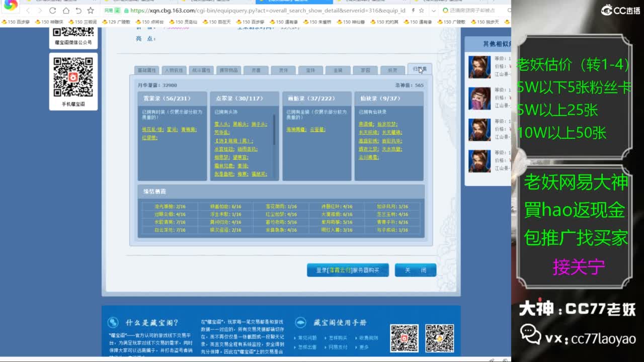The image size is (644, 362).
Task: Open the 150 神仙眷 bookmark
Action: 351,22
